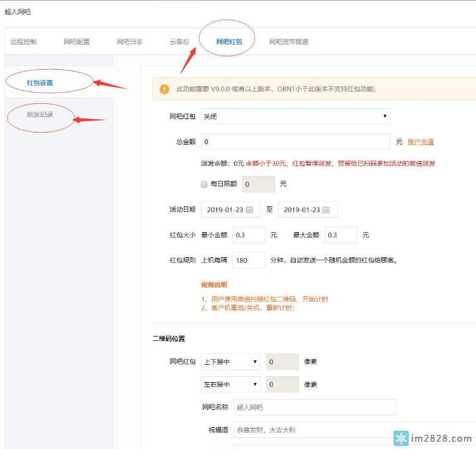Select 红包设置 in the sidebar
This screenshot has height=449, width=476.
pyautogui.click(x=40, y=82)
